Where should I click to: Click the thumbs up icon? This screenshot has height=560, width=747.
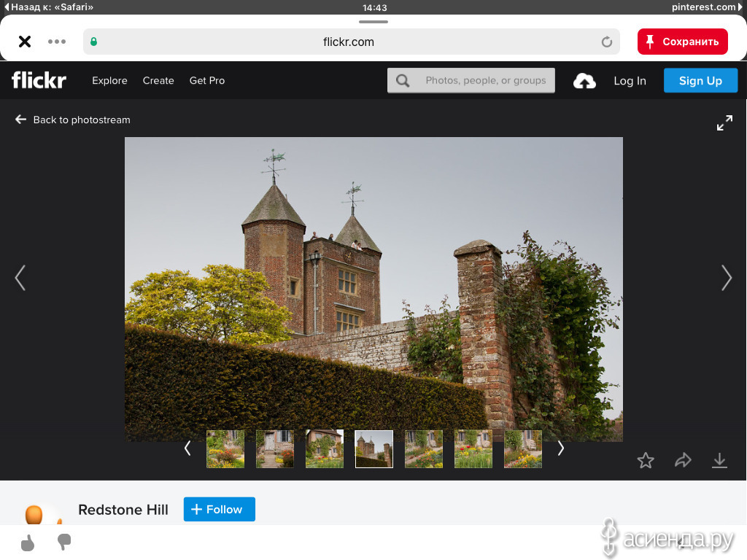point(28,542)
